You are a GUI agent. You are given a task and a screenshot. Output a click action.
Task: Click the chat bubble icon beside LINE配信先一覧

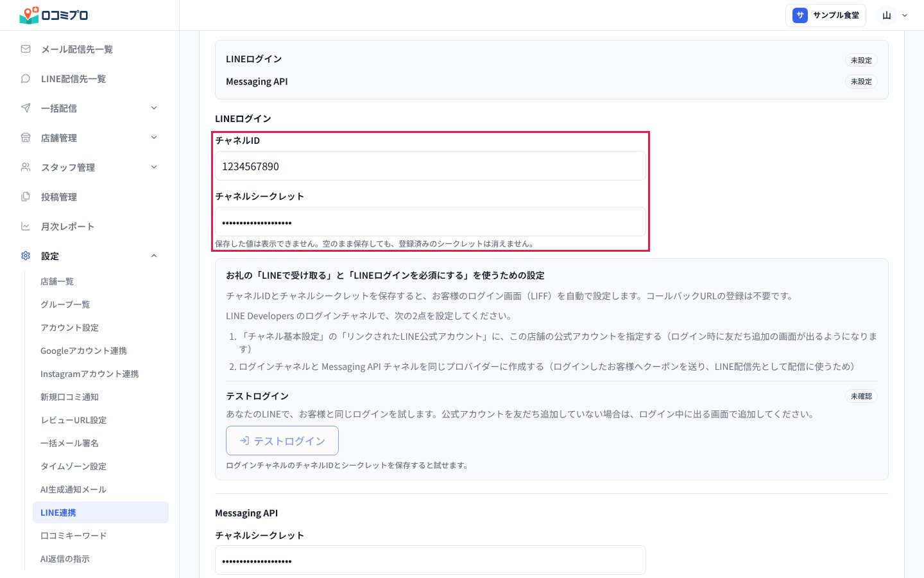pyautogui.click(x=26, y=78)
